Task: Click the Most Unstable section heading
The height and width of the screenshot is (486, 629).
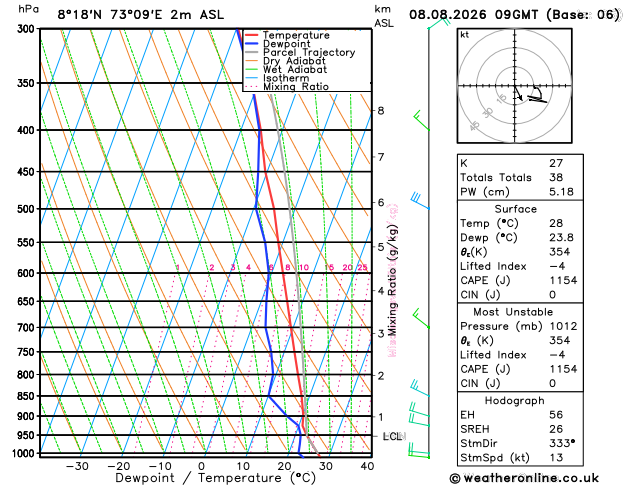Action: pos(513,312)
